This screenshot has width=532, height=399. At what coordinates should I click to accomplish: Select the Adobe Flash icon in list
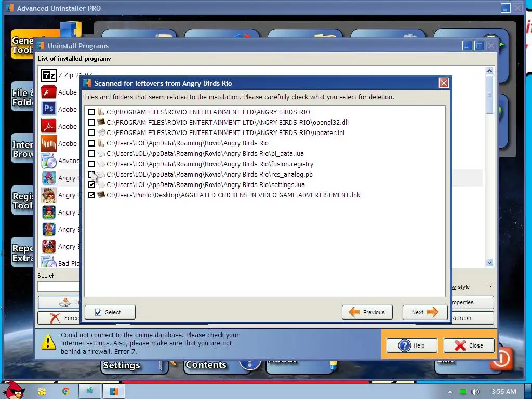tap(48, 92)
